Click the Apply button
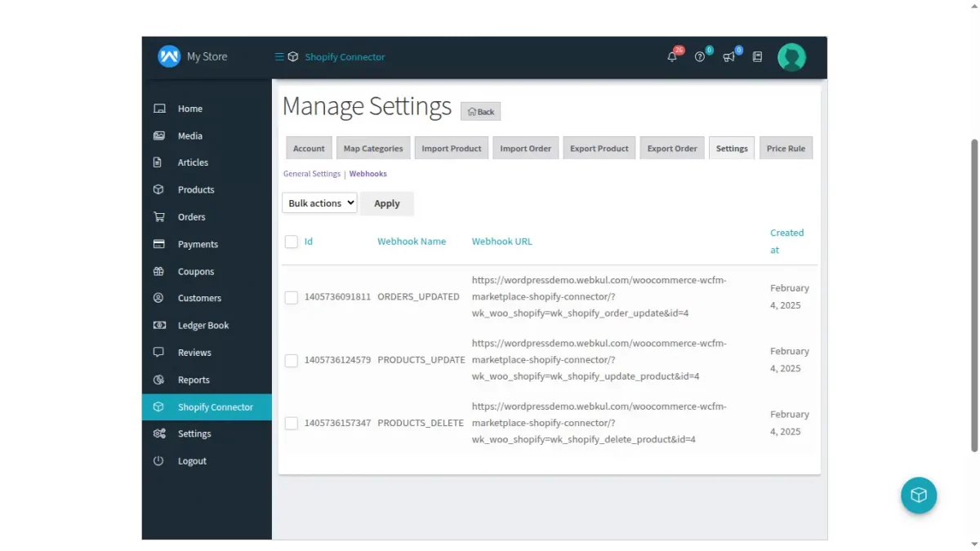Viewport: 980px width, 551px height. (386, 202)
